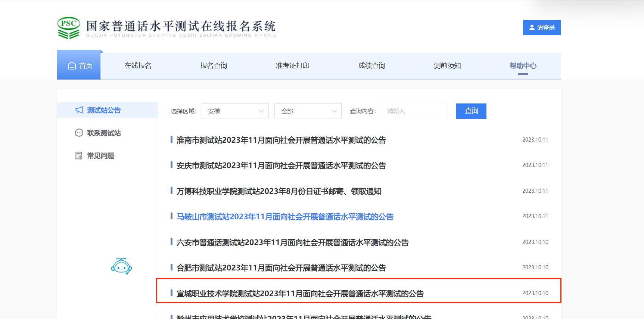Click the megaphone icon beside 测试站公告

pyautogui.click(x=79, y=110)
